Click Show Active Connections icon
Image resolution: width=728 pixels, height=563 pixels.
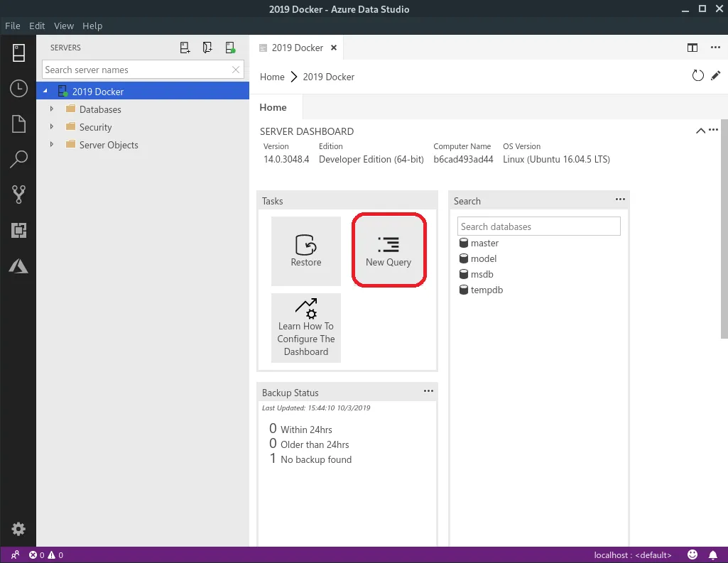(230, 48)
